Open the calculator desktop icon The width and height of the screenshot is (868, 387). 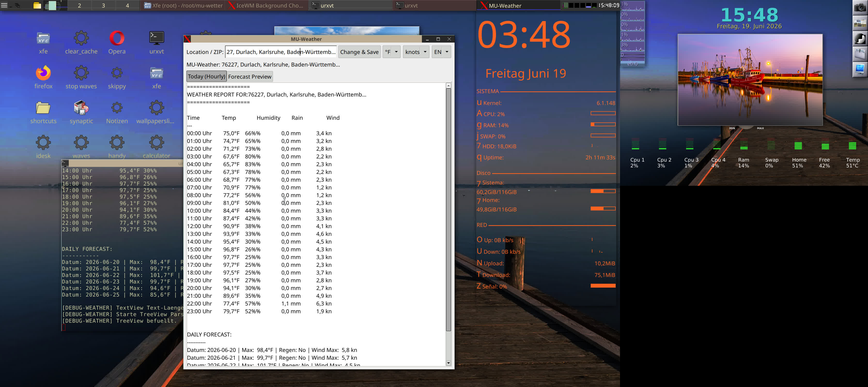(x=157, y=143)
